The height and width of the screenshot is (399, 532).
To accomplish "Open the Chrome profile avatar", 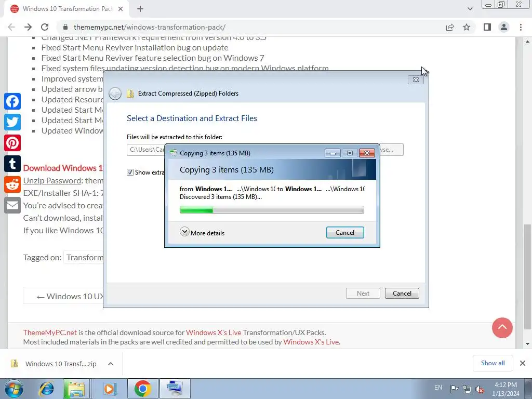I will pyautogui.click(x=504, y=27).
